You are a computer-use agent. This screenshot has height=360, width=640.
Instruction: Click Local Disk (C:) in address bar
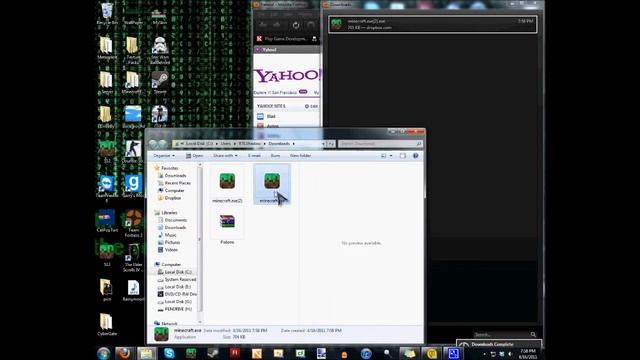(199, 144)
